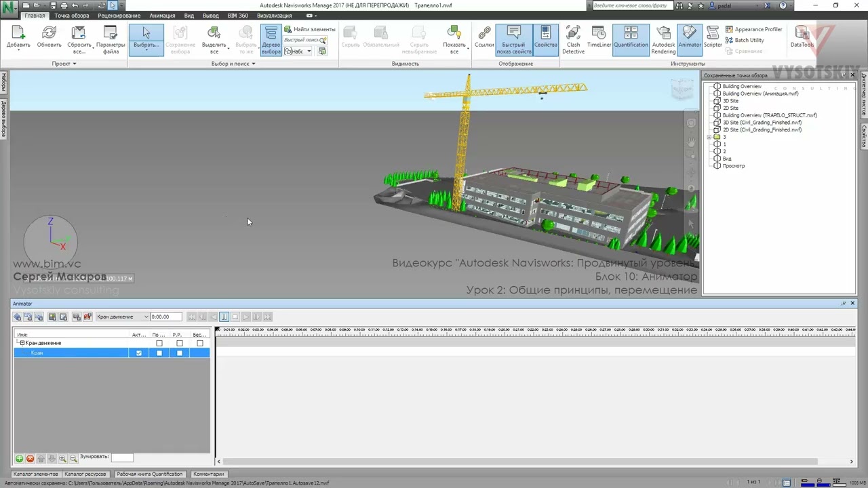Open Каталог ресурсов bottom tab
Viewport: 868px width, 488px height.
85,474
